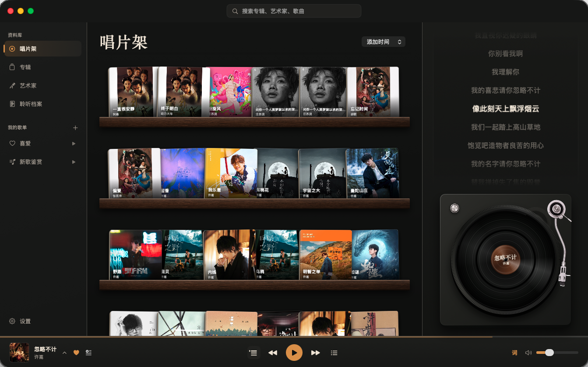Select the album 有桃花
The width and height of the screenshot is (588, 367).
pos(278,173)
